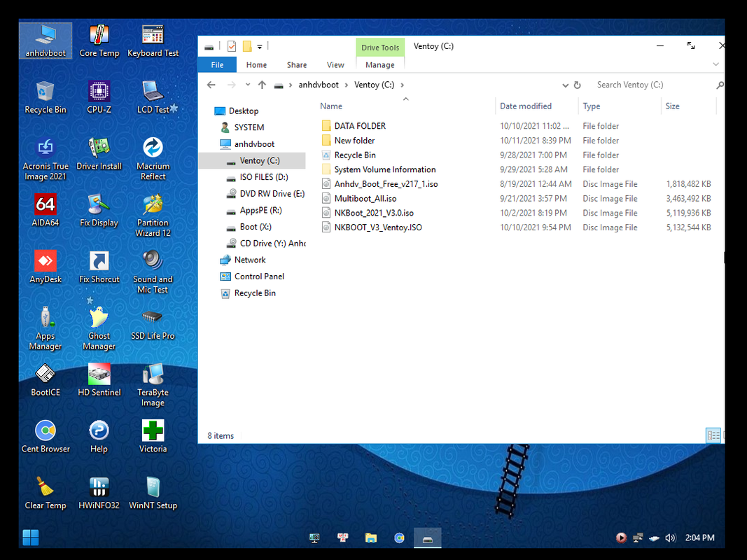
Task: Open the Keyboard Test desktop icon
Action: [x=153, y=41]
